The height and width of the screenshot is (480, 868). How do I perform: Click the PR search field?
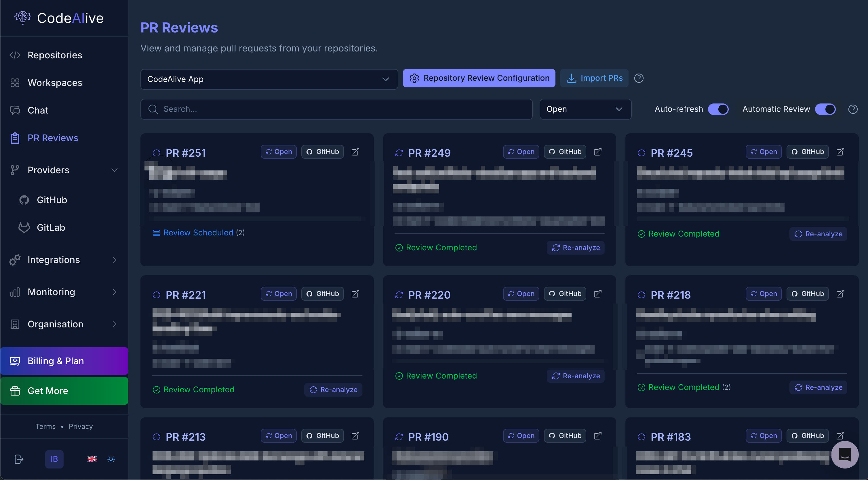pyautogui.click(x=336, y=109)
